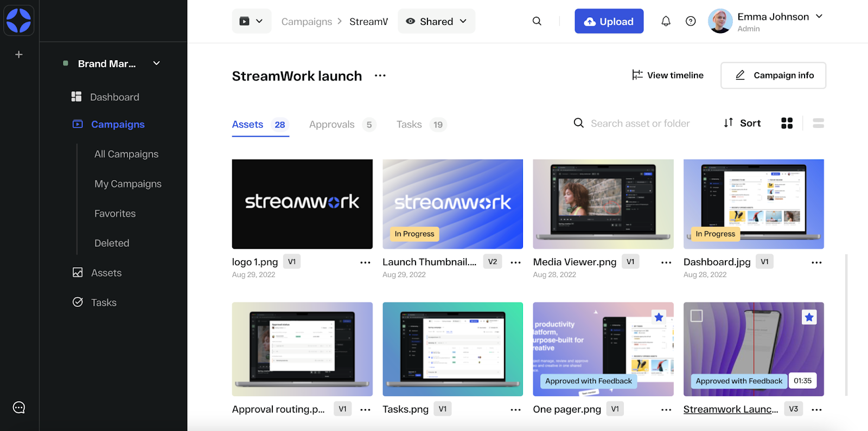868x431 pixels.
Task: Switch to list view
Action: tap(819, 124)
